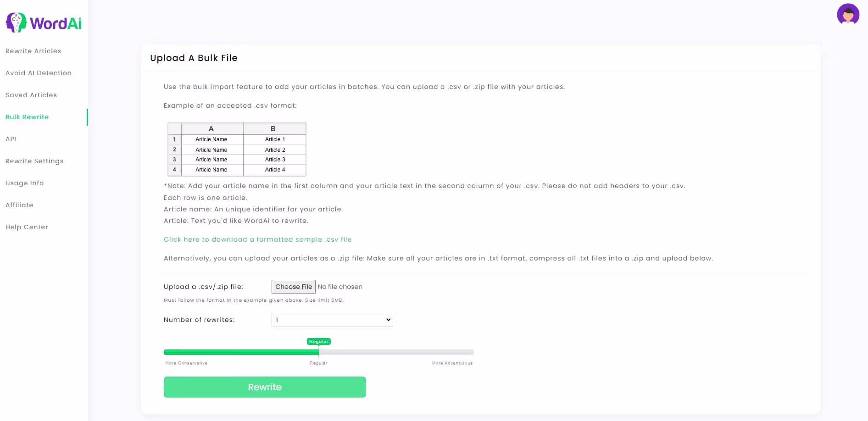Click the Choose File button
This screenshot has width=868, height=421.
[x=293, y=287]
